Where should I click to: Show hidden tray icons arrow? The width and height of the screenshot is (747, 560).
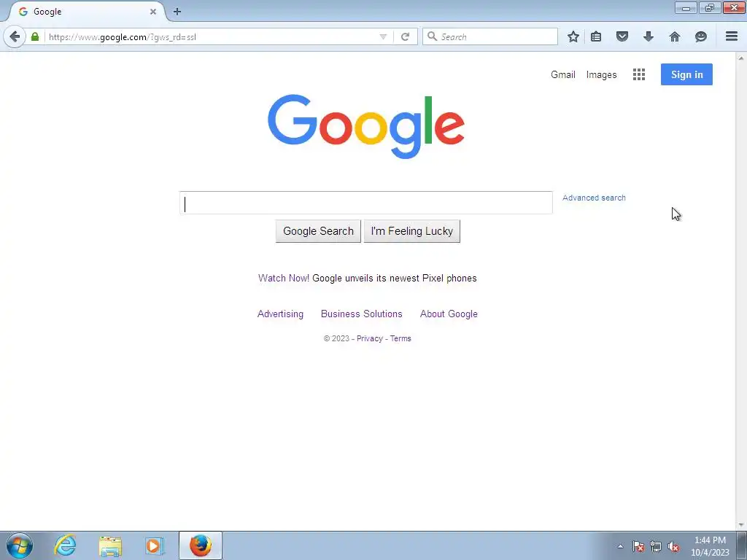(620, 547)
